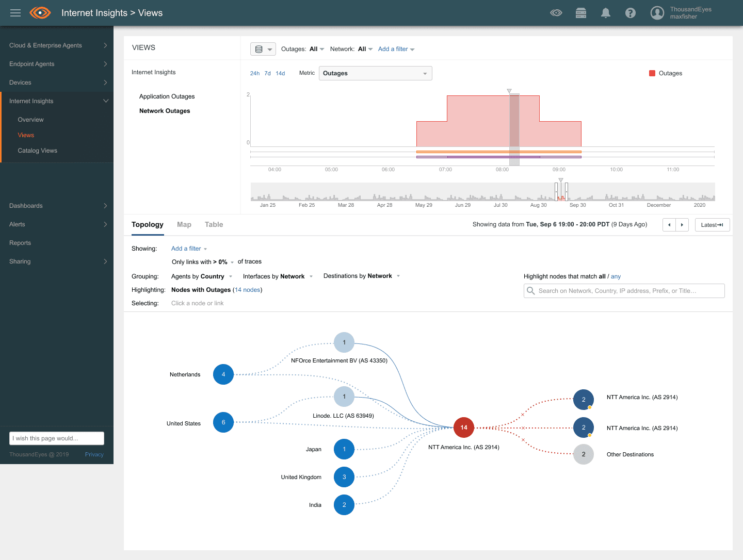
Task: Expand the Agents by Country grouping dropdown
Action: tap(202, 276)
